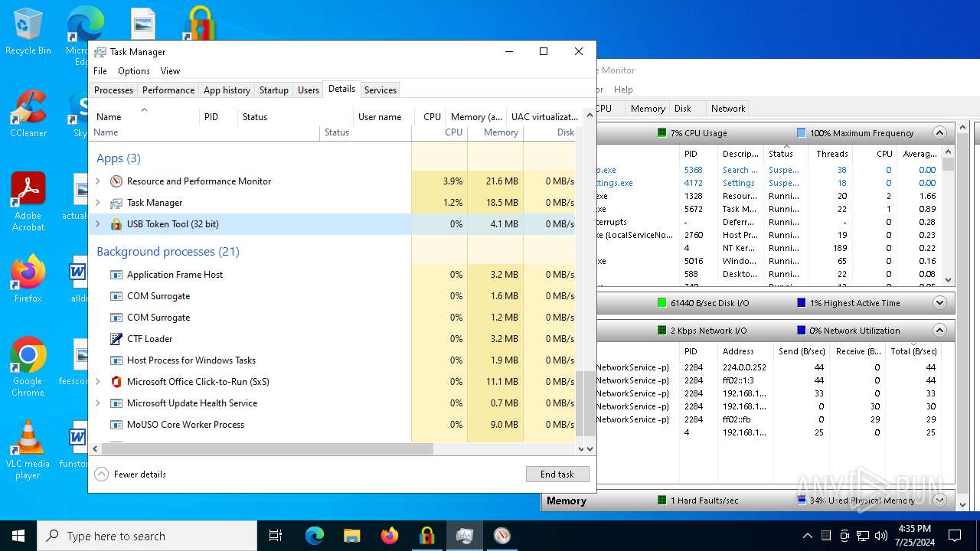The width and height of the screenshot is (980, 551).
Task: Click the Task Manager process row icon
Action: pos(116,203)
